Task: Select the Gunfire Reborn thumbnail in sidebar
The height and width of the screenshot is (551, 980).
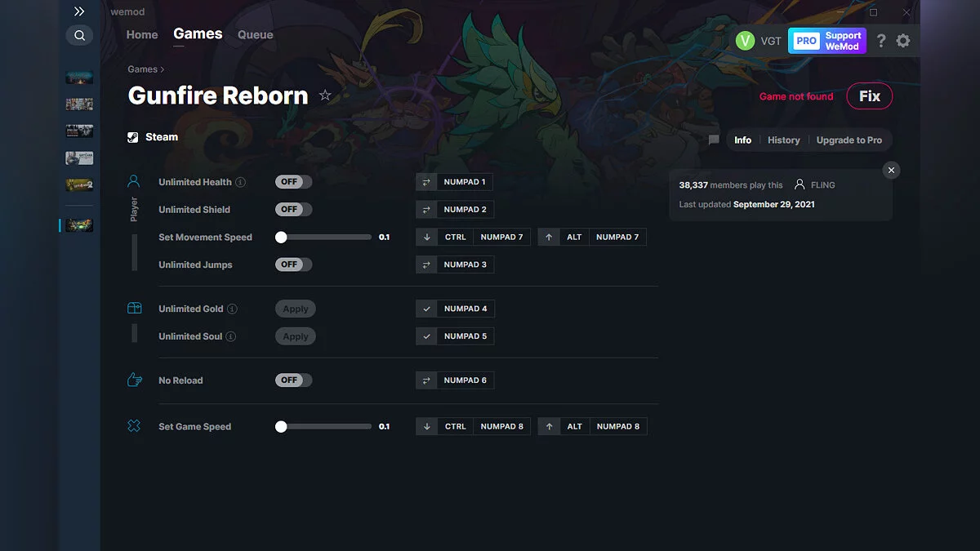Action: click(x=79, y=224)
